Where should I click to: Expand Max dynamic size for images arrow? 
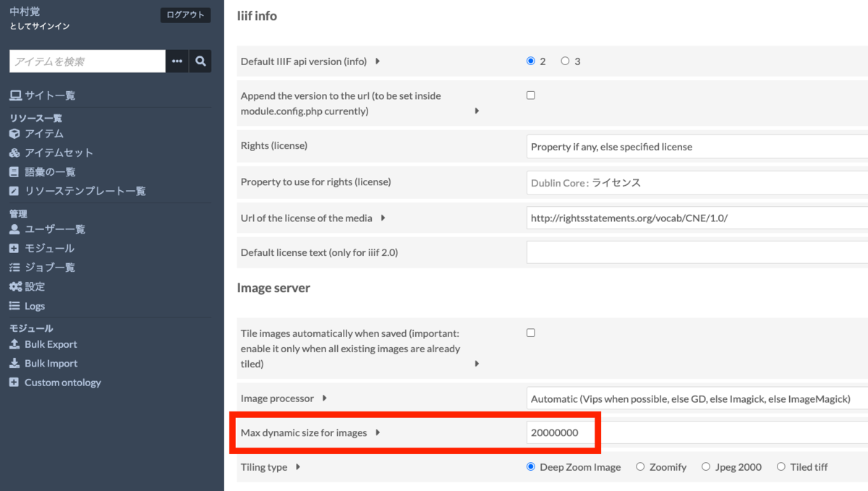coord(378,432)
